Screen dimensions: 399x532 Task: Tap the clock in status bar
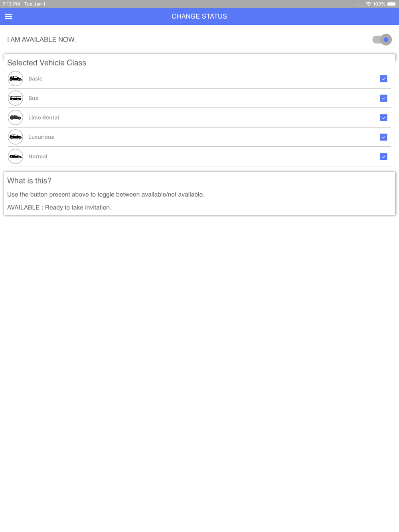click(x=11, y=4)
